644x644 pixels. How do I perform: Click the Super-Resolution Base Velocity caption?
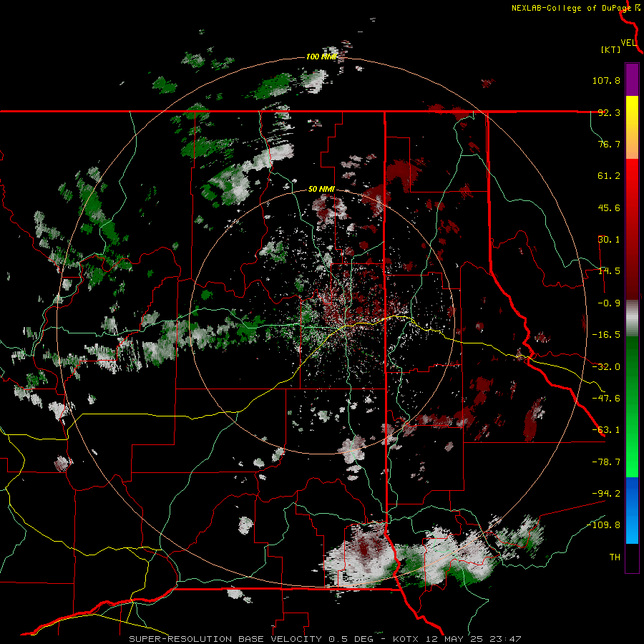[325, 639]
